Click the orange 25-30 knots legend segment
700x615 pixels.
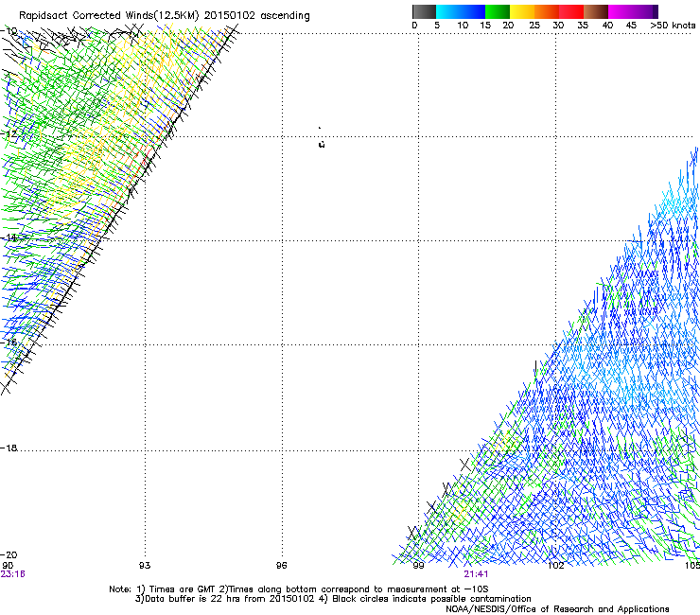point(547,11)
